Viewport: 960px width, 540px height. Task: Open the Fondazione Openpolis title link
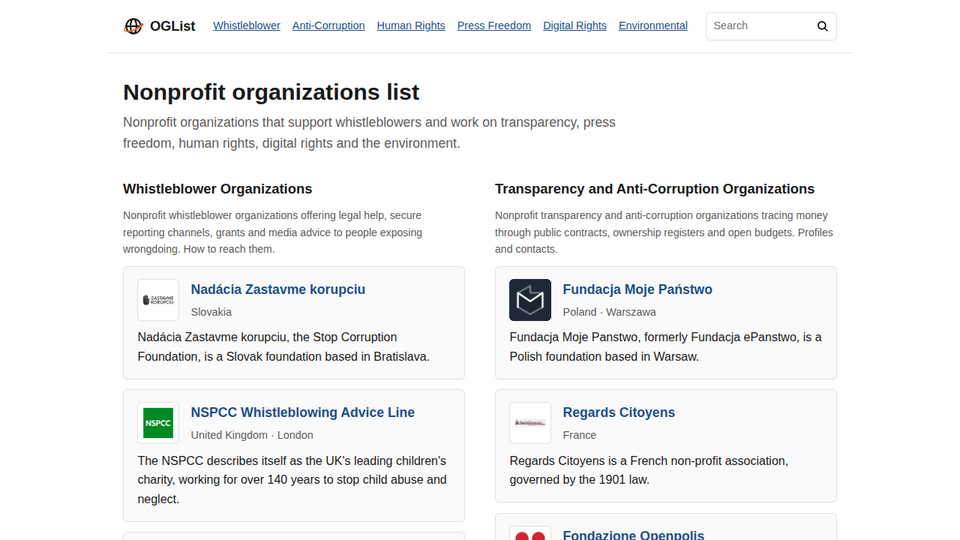(634, 534)
